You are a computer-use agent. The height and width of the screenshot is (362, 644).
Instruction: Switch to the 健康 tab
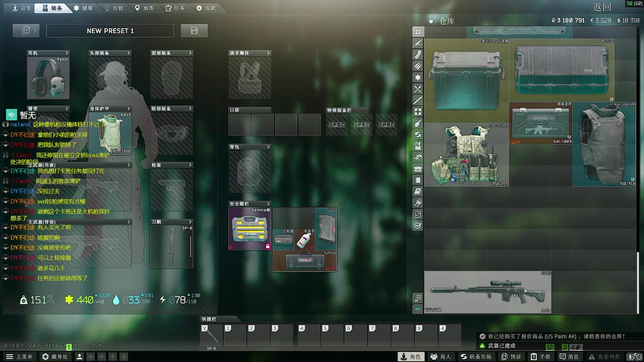[83, 8]
